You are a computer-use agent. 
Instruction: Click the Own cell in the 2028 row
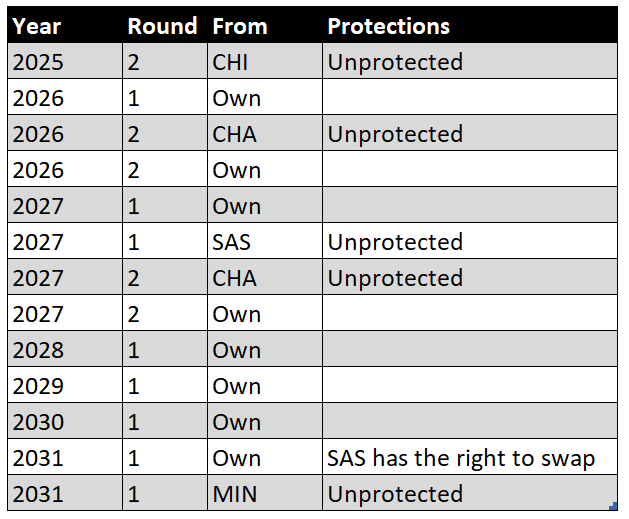click(x=236, y=350)
